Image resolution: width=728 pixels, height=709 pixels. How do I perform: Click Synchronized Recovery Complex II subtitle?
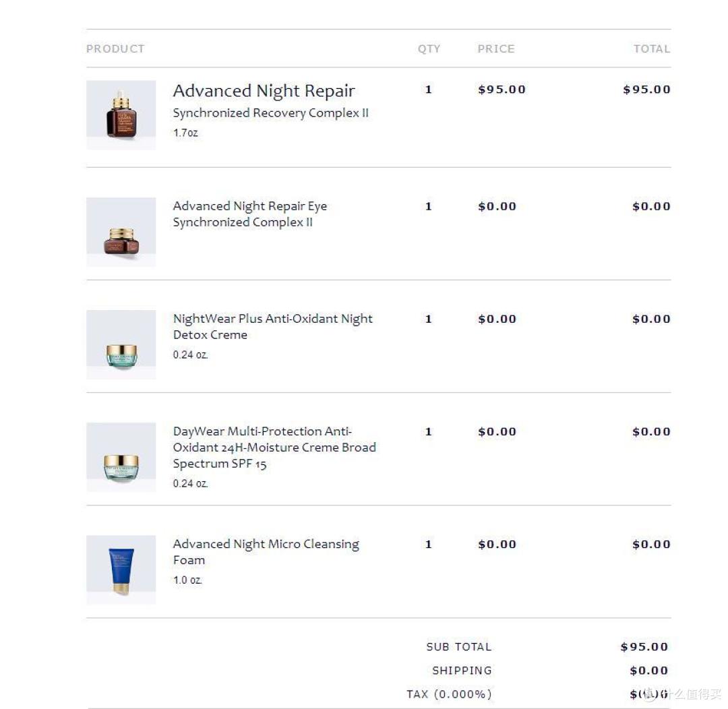(x=270, y=113)
